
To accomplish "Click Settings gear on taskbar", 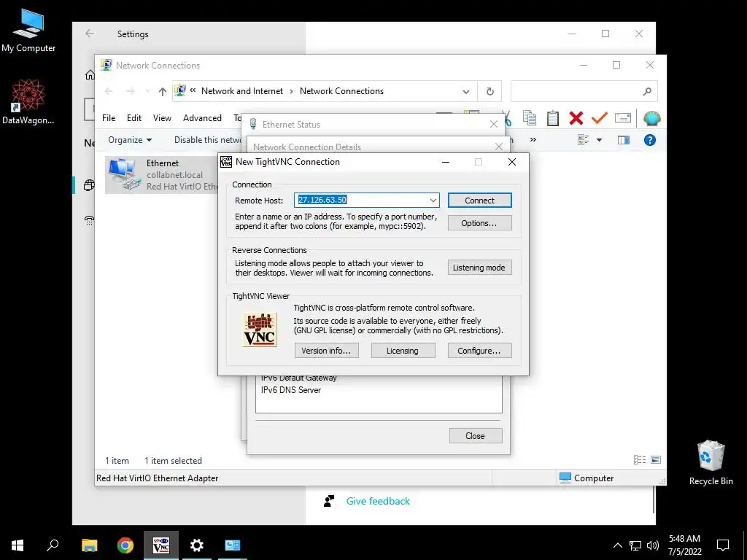I will point(197,545).
